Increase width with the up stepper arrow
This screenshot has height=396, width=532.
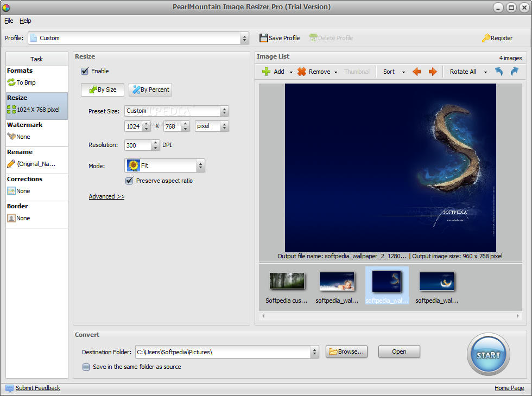pos(147,124)
